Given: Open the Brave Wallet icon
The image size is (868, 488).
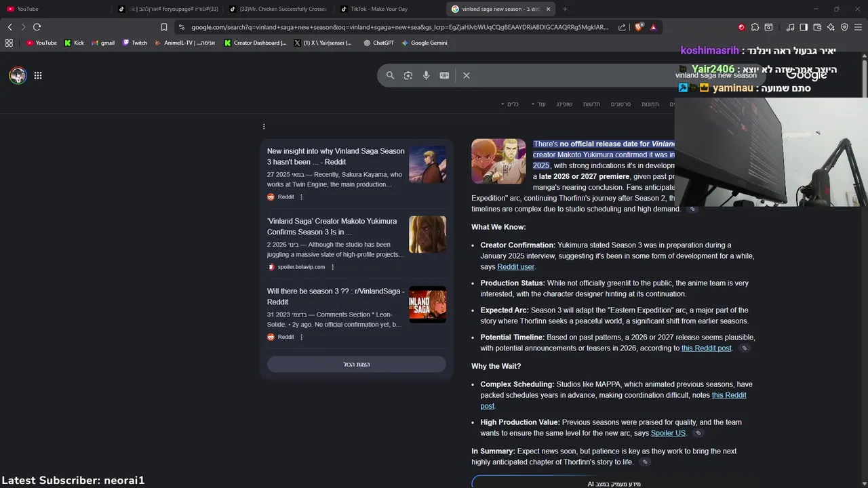Looking at the screenshot, I should pos(817,27).
